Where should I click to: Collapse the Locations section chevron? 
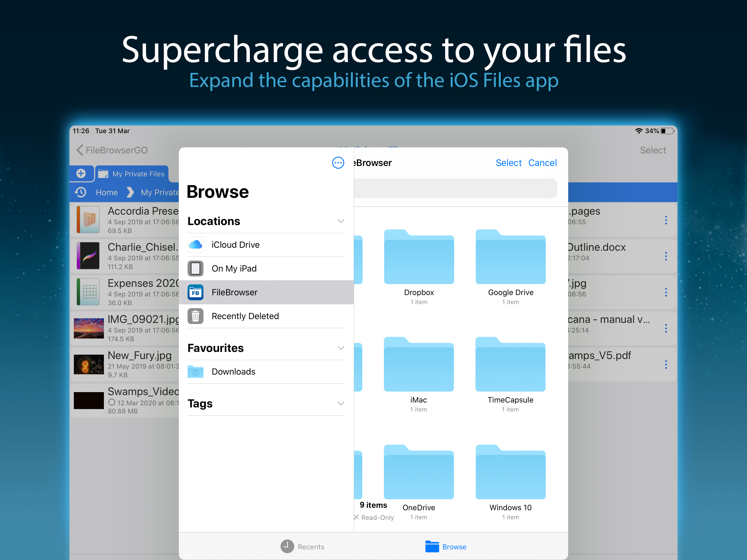(341, 221)
